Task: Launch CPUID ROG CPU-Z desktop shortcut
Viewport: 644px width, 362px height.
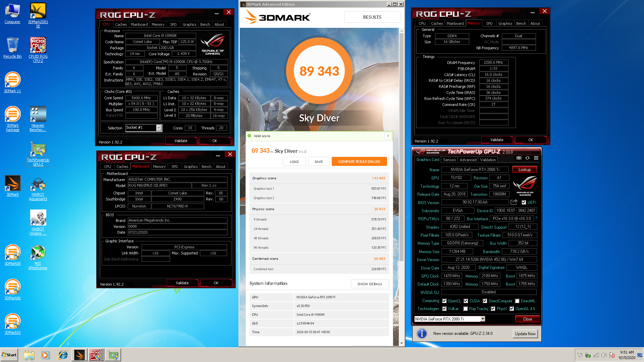Action: pos(38,50)
